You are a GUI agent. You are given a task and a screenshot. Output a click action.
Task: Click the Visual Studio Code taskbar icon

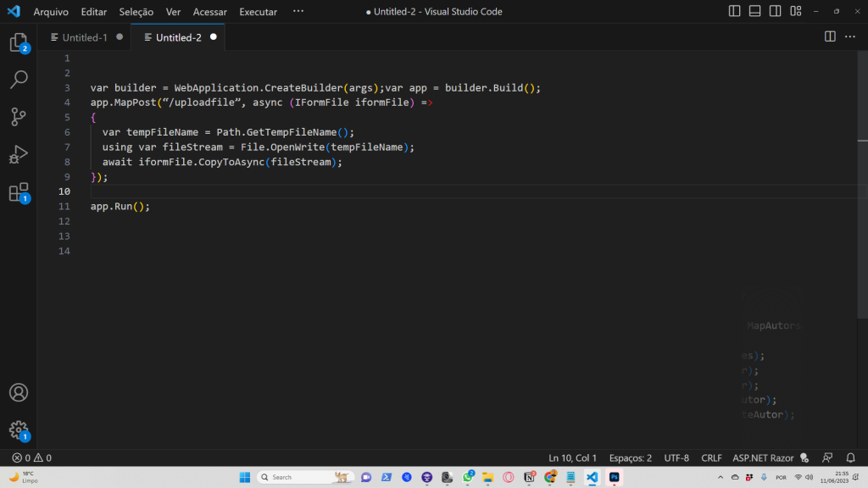click(x=593, y=477)
